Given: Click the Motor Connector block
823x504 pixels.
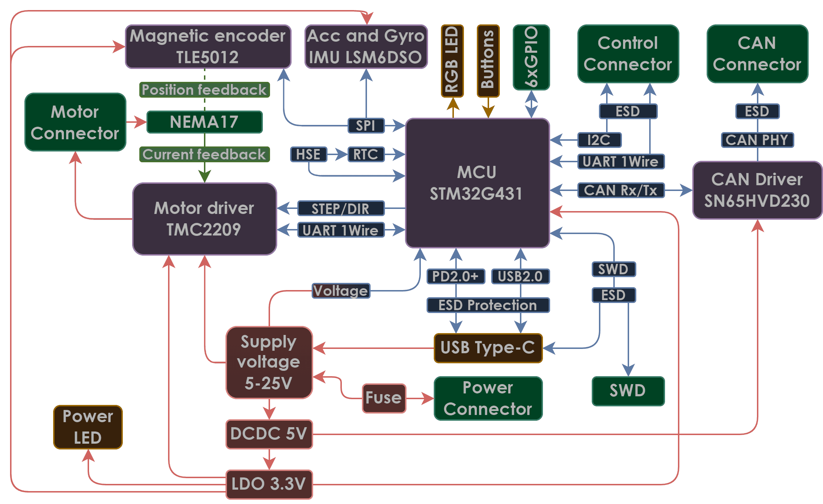Looking at the screenshot, I should click(75, 122).
